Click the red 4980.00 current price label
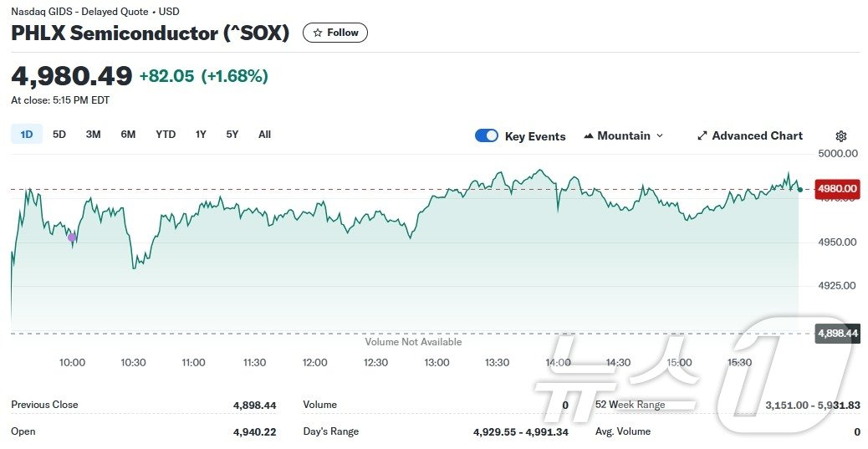868x449 pixels. tap(837, 189)
